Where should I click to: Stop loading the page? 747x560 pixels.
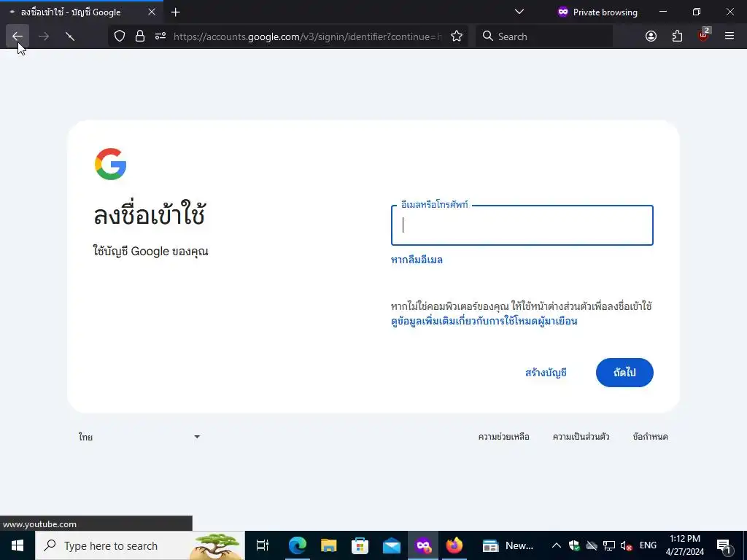click(x=70, y=36)
